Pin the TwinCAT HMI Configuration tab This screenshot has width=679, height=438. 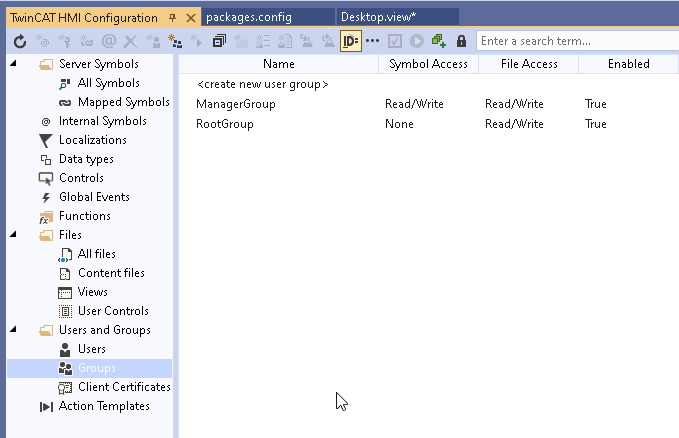[172, 18]
